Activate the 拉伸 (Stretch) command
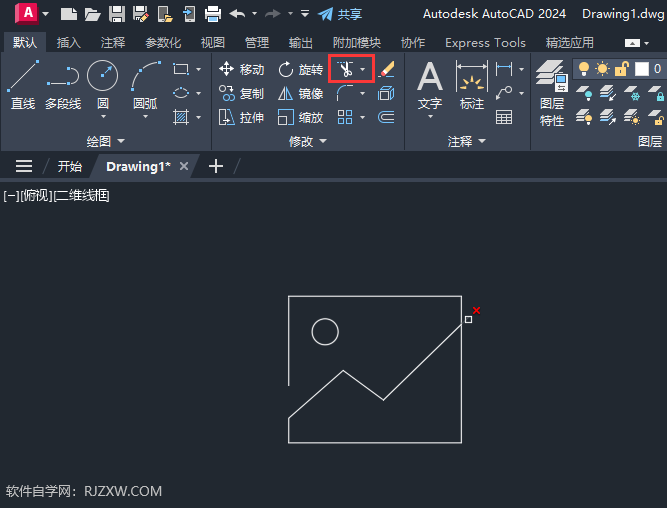 click(x=241, y=117)
